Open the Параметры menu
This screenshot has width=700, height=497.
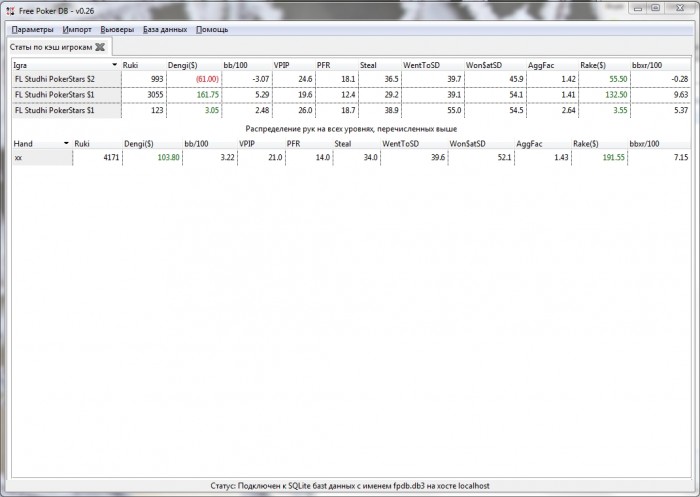32,29
